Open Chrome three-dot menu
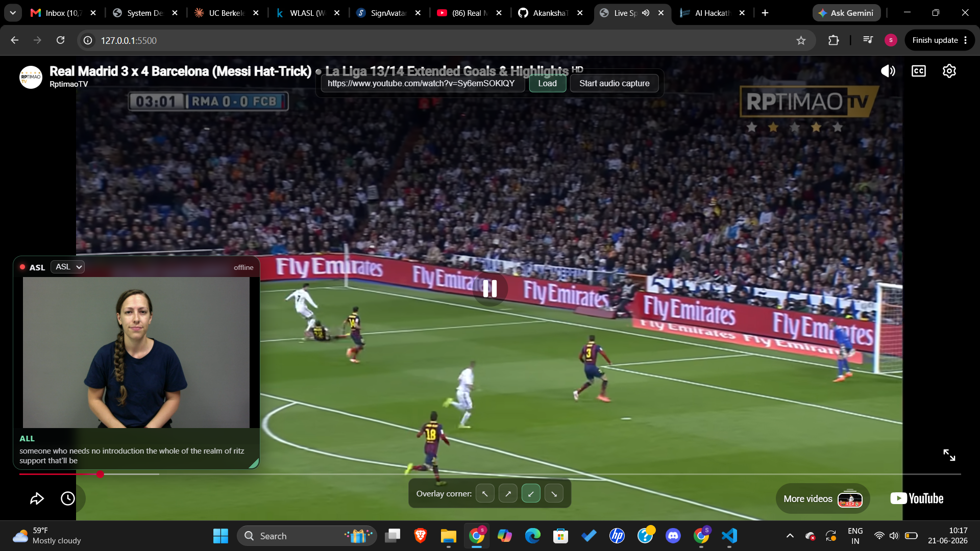The width and height of the screenshot is (980, 551). (x=966, y=40)
